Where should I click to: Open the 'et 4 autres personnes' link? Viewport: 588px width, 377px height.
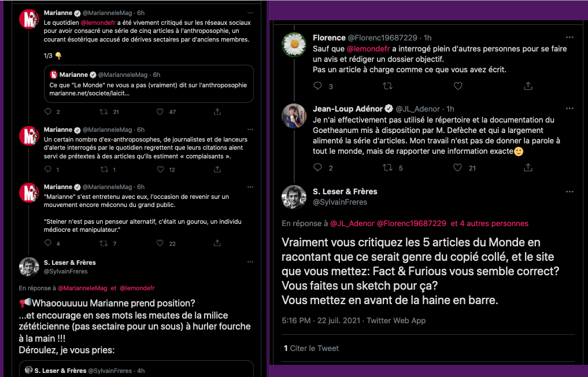tap(489, 224)
